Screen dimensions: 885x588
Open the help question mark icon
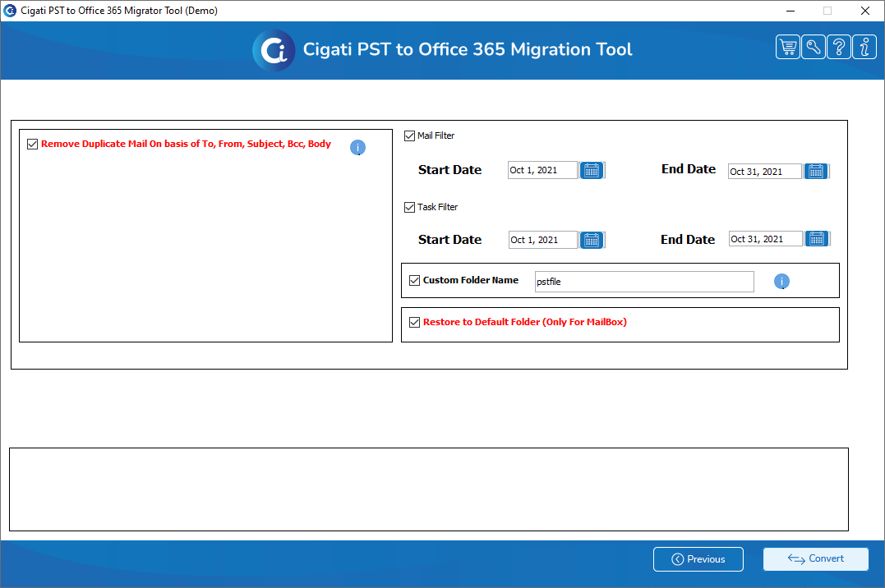pyautogui.click(x=839, y=47)
